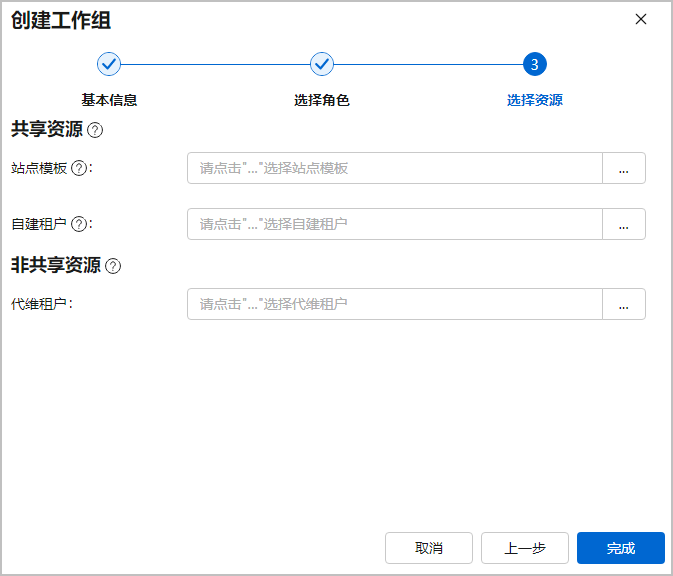Go back with the 上一步 button
The height and width of the screenshot is (576, 673).
tap(525, 548)
